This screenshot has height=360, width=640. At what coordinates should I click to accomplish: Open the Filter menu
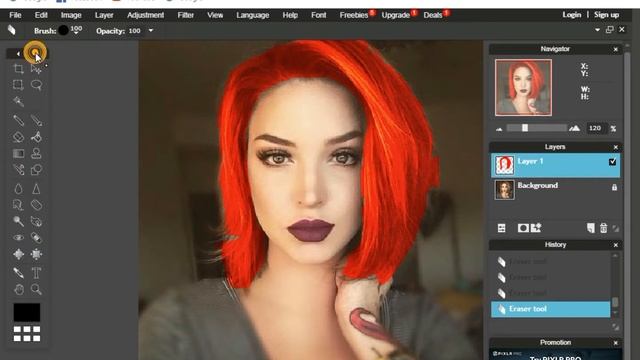tap(185, 15)
